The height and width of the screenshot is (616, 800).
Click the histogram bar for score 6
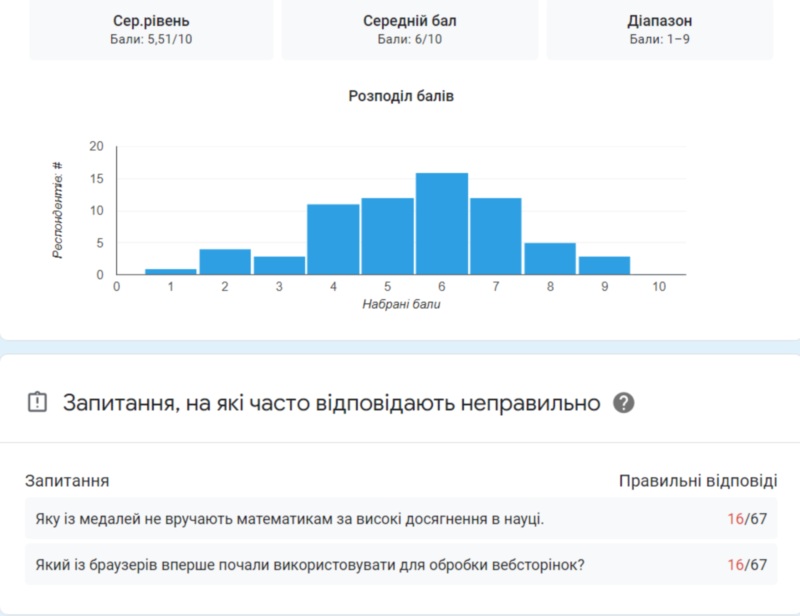coord(442,224)
